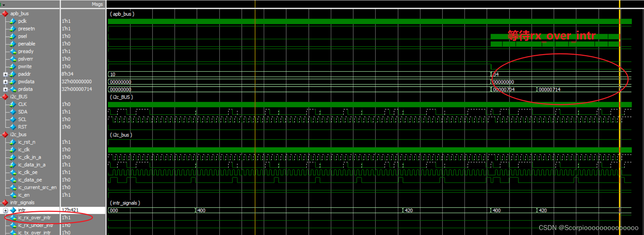The image size is (644, 235).
Task: Click the pclk signal icon
Action: pos(13,21)
